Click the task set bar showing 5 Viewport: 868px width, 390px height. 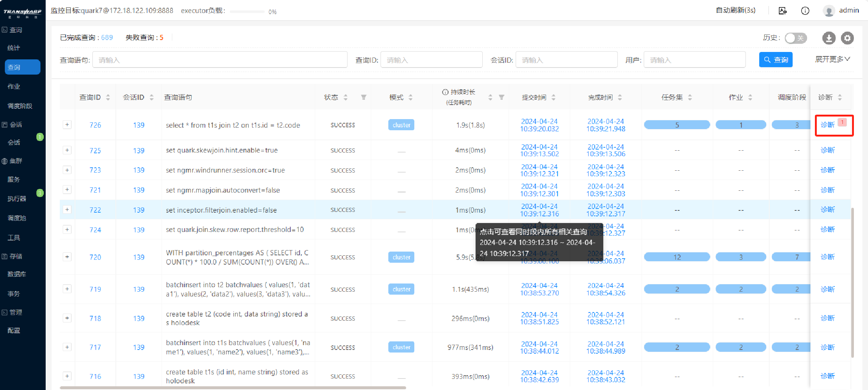(x=677, y=125)
